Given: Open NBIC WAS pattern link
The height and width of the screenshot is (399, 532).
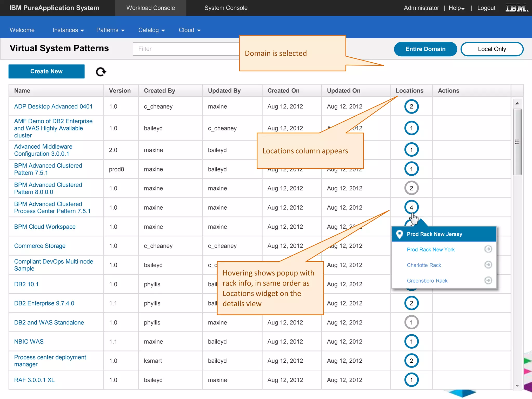Looking at the screenshot, I should pos(29,342).
